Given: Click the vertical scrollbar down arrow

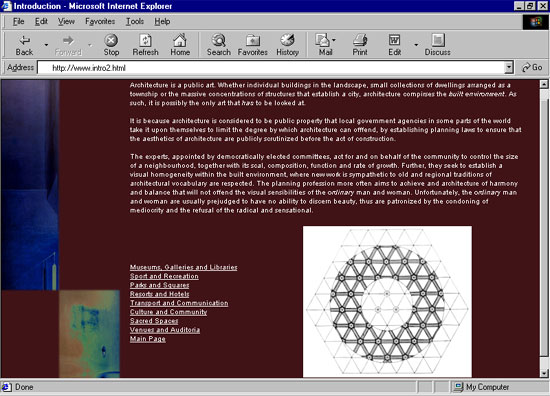Looking at the screenshot, I should (544, 373).
